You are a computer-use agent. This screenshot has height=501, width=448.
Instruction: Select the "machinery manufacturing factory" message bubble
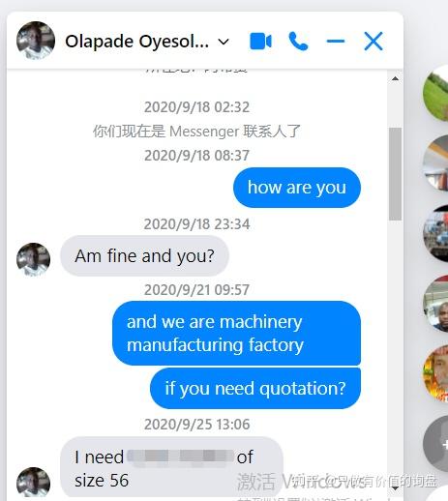click(236, 333)
